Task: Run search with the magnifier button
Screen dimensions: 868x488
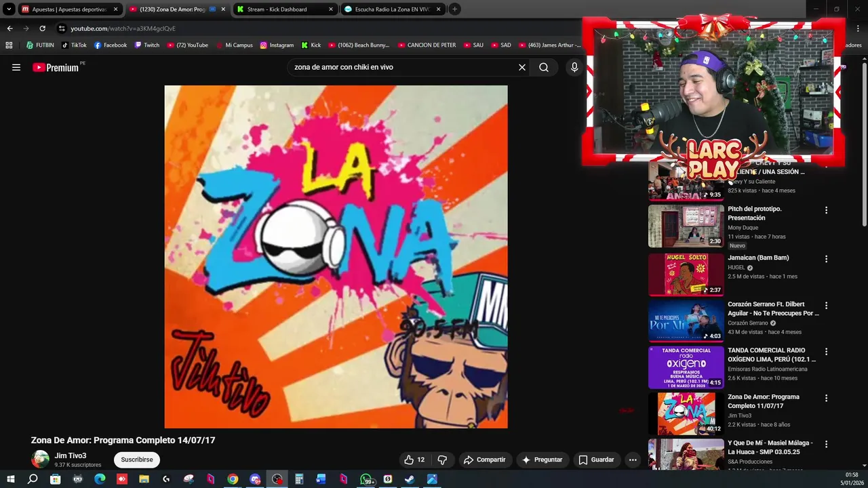Action: point(544,67)
